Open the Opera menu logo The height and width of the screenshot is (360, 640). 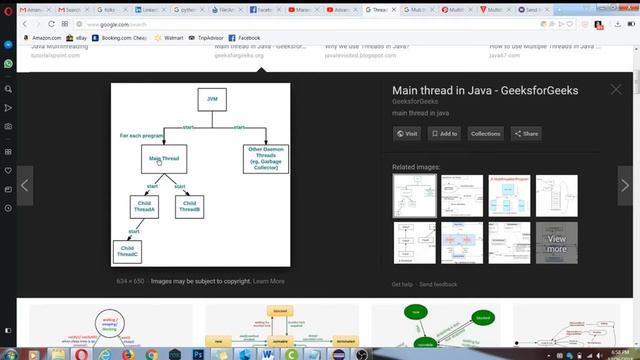8,11
